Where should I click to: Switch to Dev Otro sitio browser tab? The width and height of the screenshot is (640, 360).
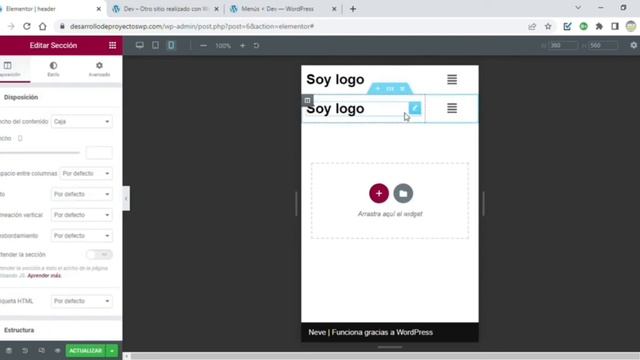pyautogui.click(x=165, y=9)
